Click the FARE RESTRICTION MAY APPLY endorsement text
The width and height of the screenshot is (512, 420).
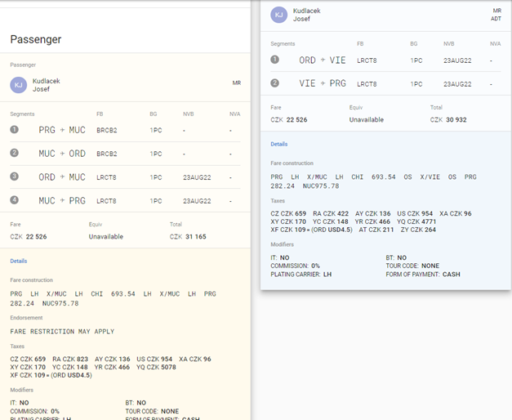pyautogui.click(x=62, y=332)
